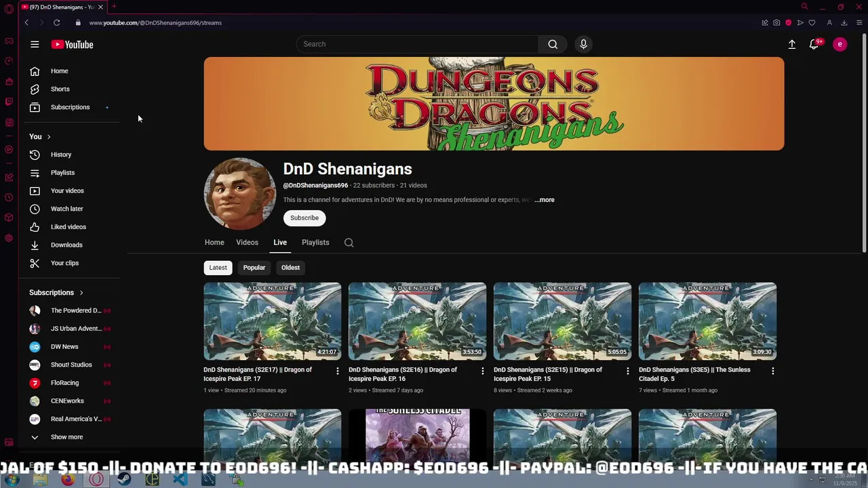The width and height of the screenshot is (868, 488).
Task: Click the DnD Shenanigans channel avatar
Action: (240, 194)
